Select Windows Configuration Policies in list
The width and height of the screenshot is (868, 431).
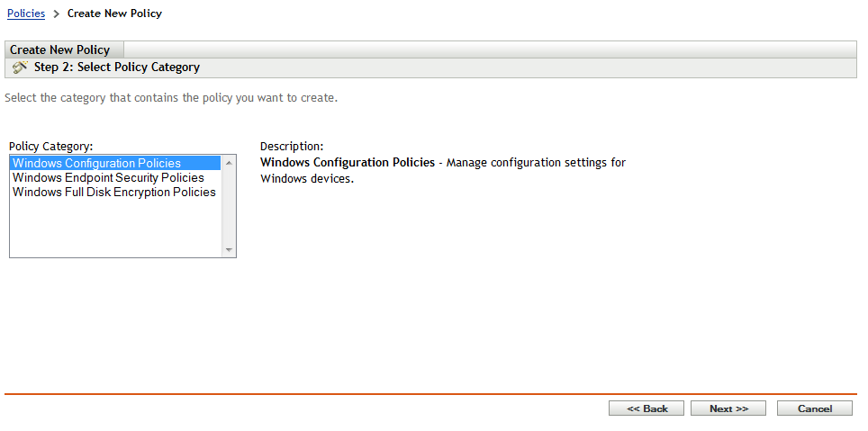pyautogui.click(x=96, y=164)
